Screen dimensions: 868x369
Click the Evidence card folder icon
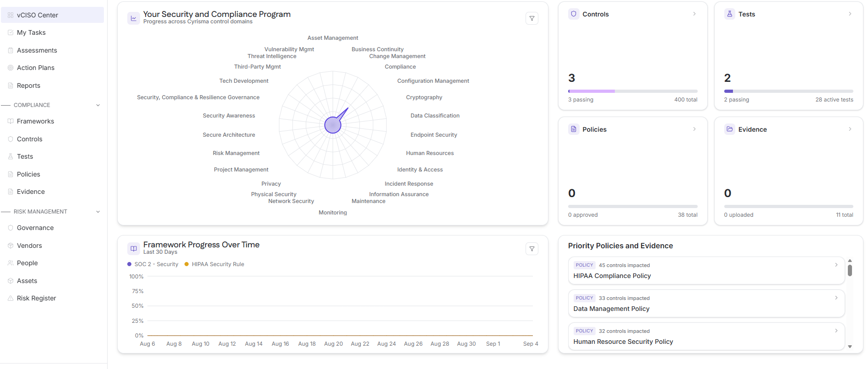coord(730,129)
